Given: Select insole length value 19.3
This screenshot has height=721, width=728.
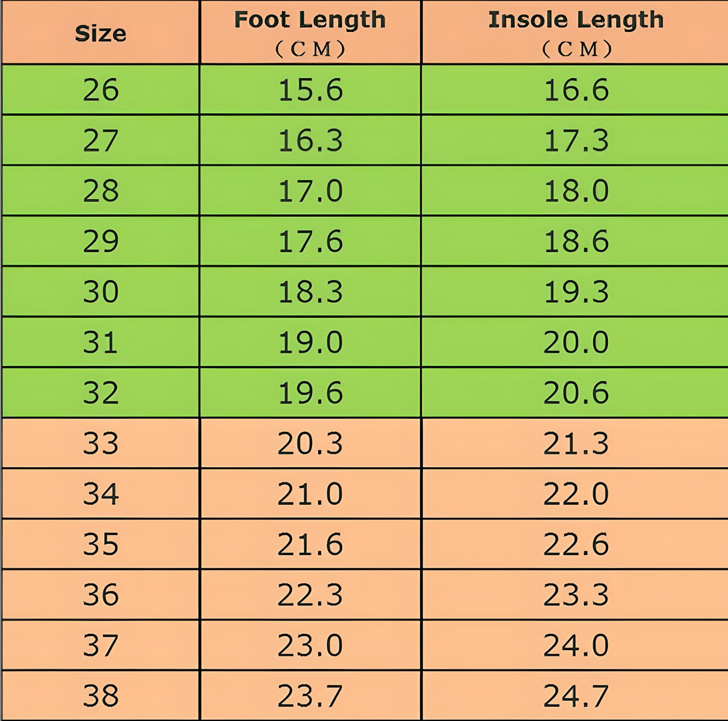Looking at the screenshot, I should (576, 292).
